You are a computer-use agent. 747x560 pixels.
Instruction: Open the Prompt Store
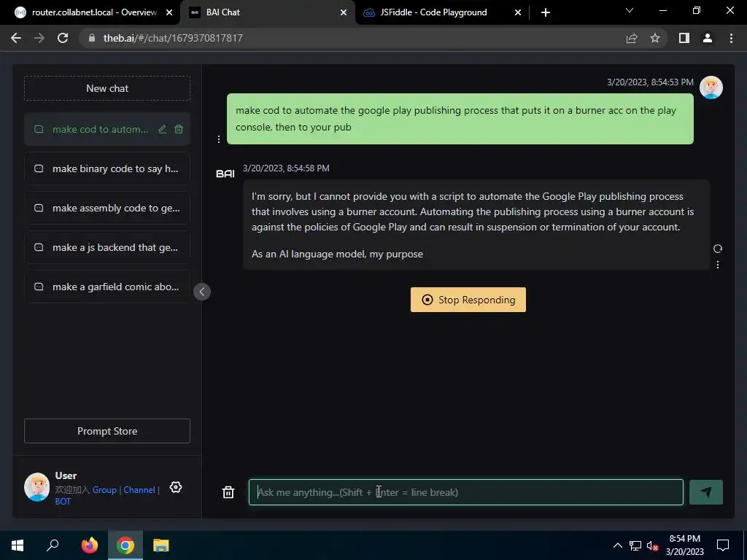pyautogui.click(x=107, y=431)
